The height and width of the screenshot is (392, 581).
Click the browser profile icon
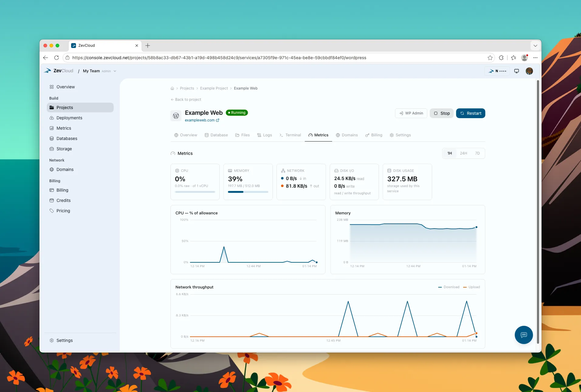coord(524,58)
